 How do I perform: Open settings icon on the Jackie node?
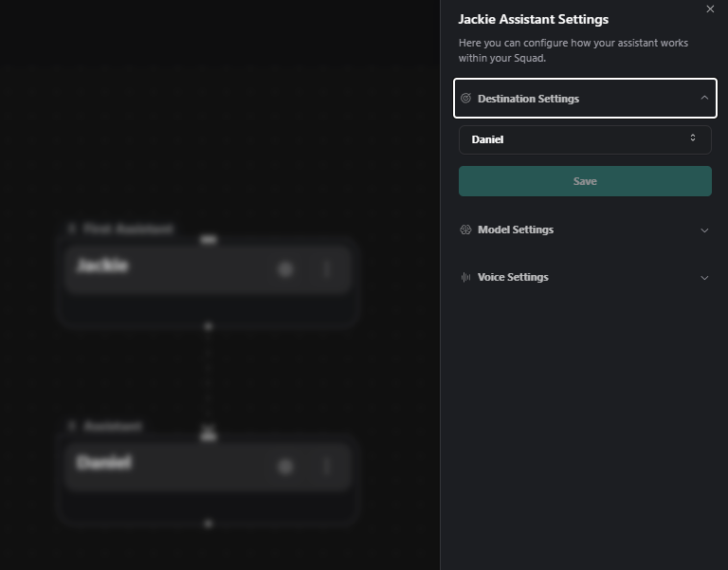tap(285, 269)
